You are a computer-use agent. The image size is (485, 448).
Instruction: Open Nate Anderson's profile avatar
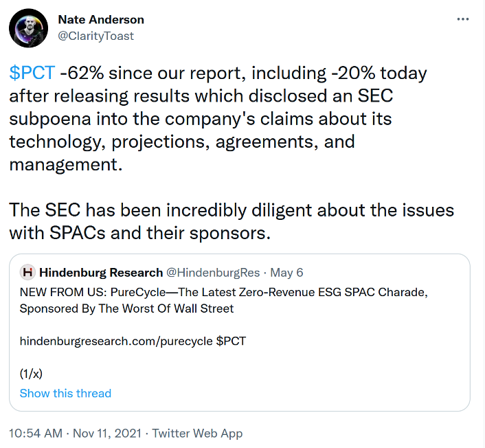click(28, 29)
